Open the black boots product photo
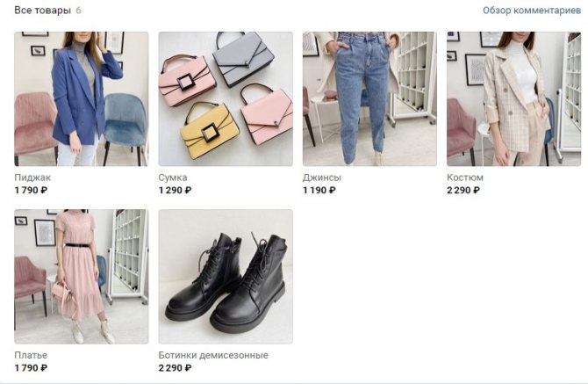 [x=226, y=277]
